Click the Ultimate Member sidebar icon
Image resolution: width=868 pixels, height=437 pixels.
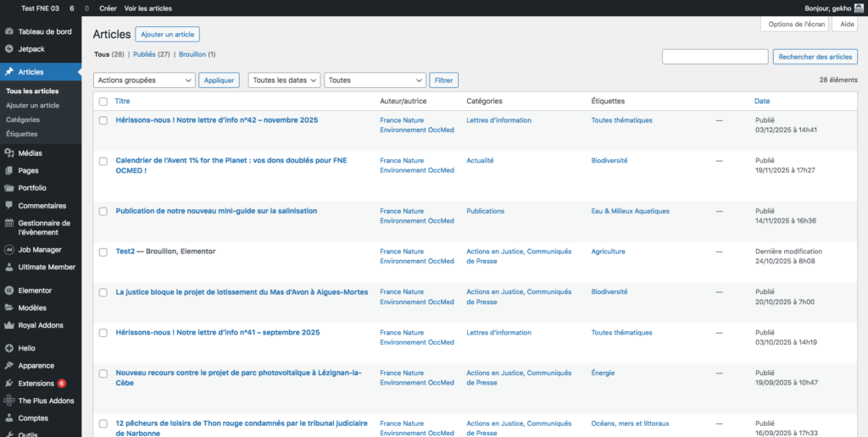click(x=8, y=267)
